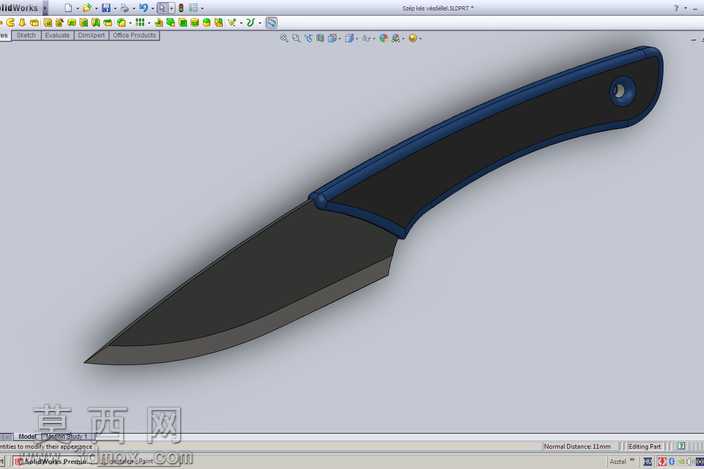The height and width of the screenshot is (469, 704).
Task: Switch to the DimXpert tab
Action: [91, 35]
